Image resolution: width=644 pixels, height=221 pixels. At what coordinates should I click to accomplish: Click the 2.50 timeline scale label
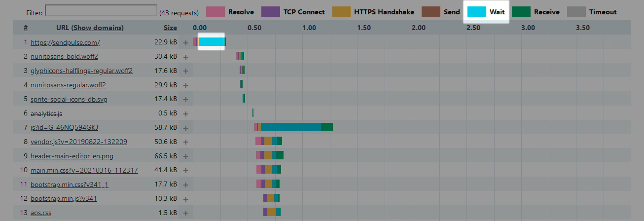point(473,28)
